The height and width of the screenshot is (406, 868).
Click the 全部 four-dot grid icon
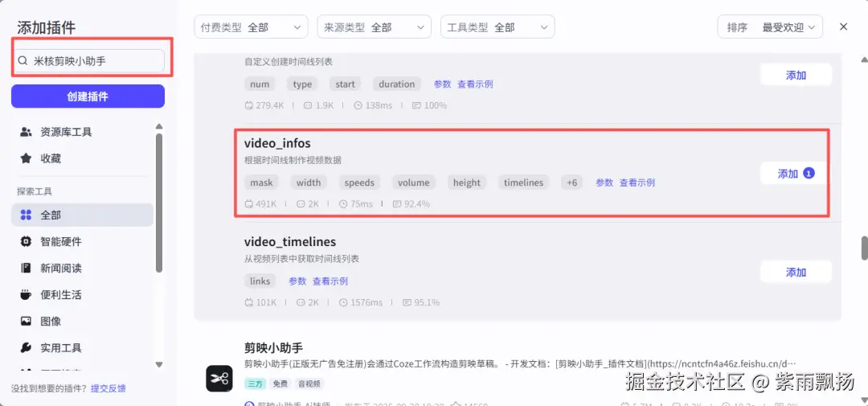click(x=26, y=215)
